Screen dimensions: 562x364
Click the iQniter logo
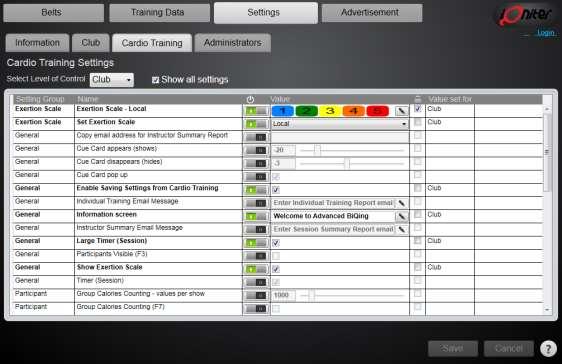(524, 15)
